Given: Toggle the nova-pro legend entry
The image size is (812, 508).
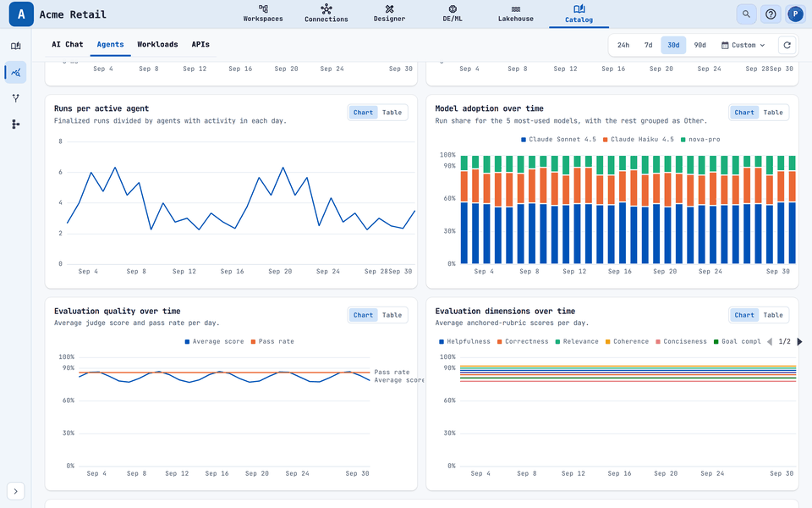Looking at the screenshot, I should (700, 140).
